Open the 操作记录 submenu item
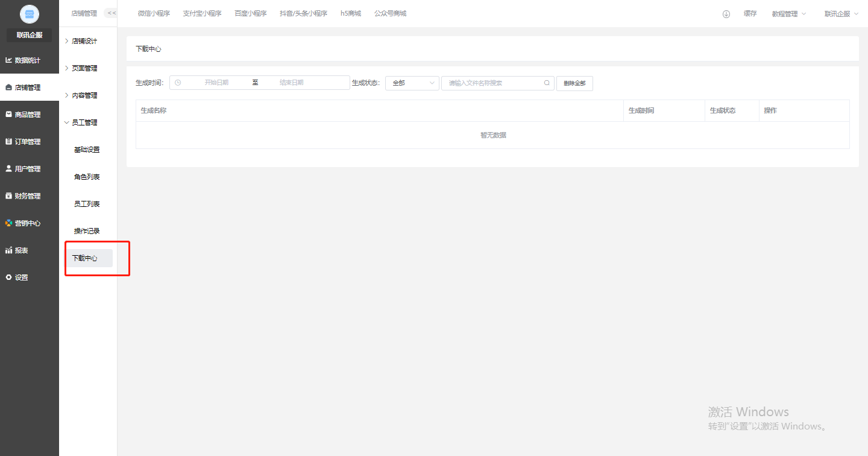This screenshot has width=868, height=456. point(88,231)
